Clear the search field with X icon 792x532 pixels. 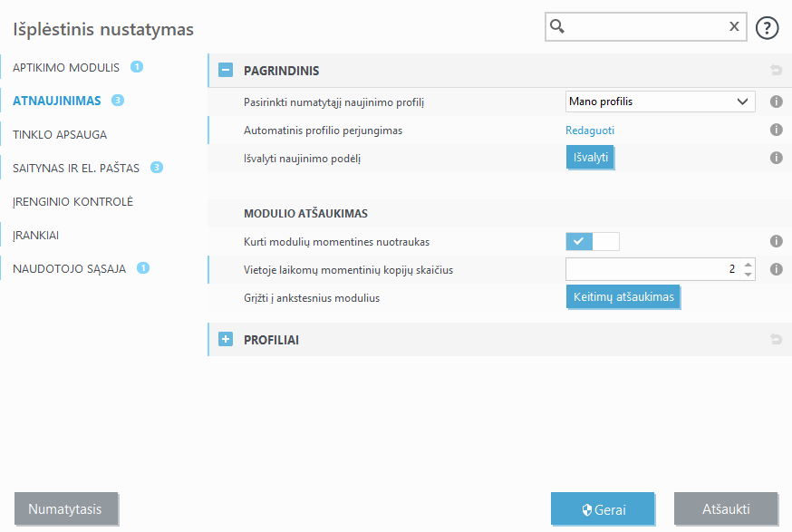[734, 27]
